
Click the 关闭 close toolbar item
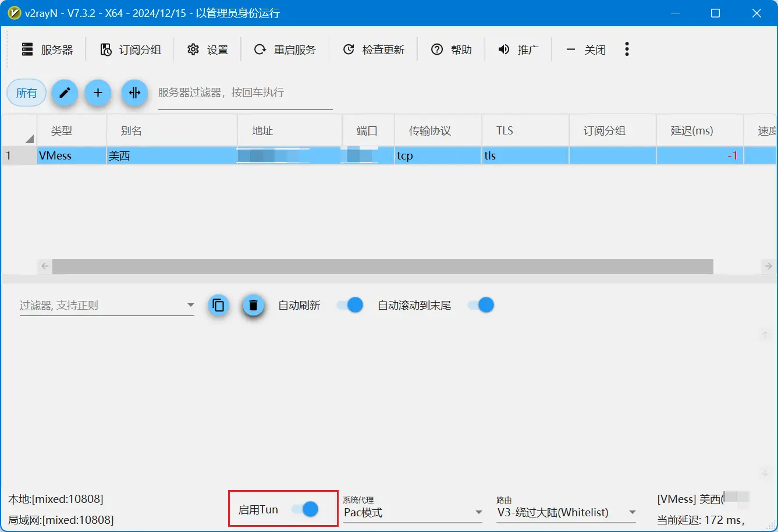(x=585, y=50)
